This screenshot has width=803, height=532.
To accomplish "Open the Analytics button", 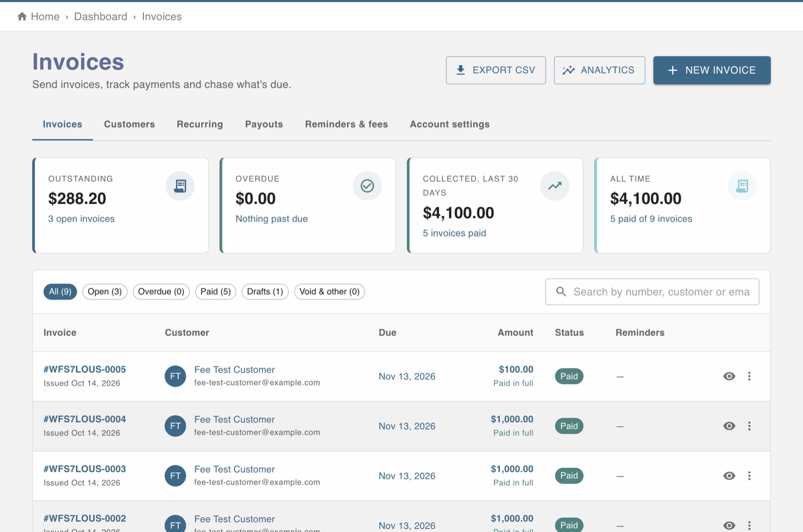I will [599, 70].
